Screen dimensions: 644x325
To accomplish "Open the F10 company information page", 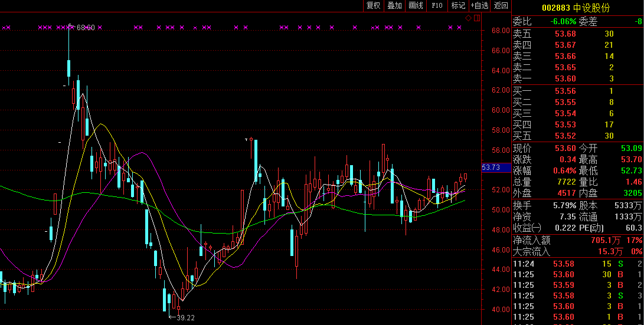I will click(437, 6).
